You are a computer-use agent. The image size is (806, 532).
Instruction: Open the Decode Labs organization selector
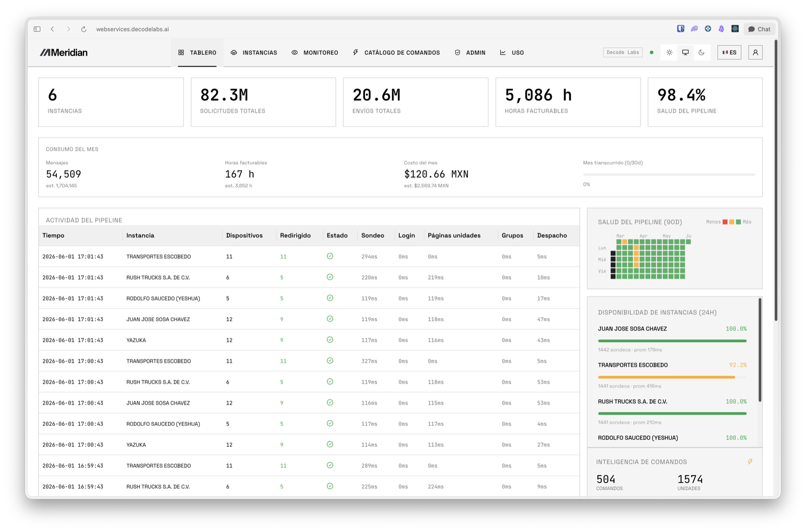(623, 53)
